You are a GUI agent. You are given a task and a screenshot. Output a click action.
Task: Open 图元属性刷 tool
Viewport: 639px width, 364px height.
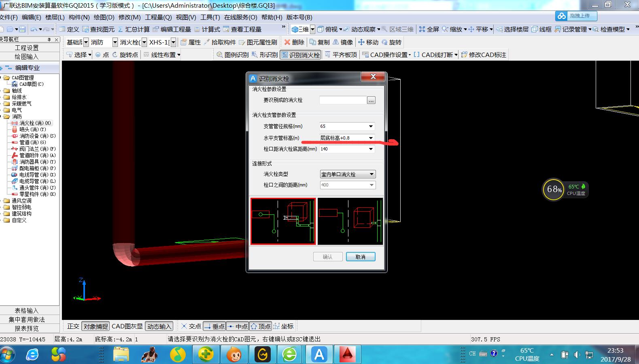click(258, 42)
